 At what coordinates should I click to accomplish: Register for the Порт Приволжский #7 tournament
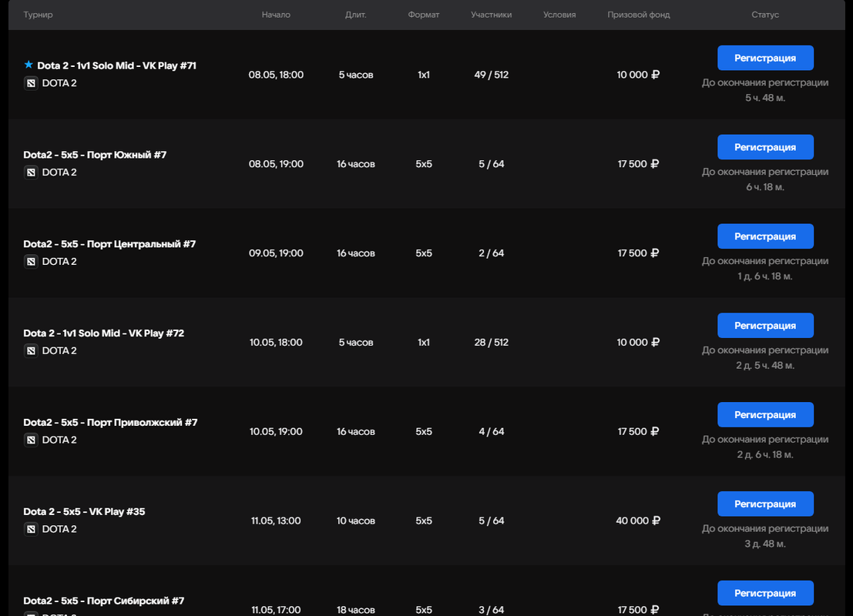tap(765, 414)
